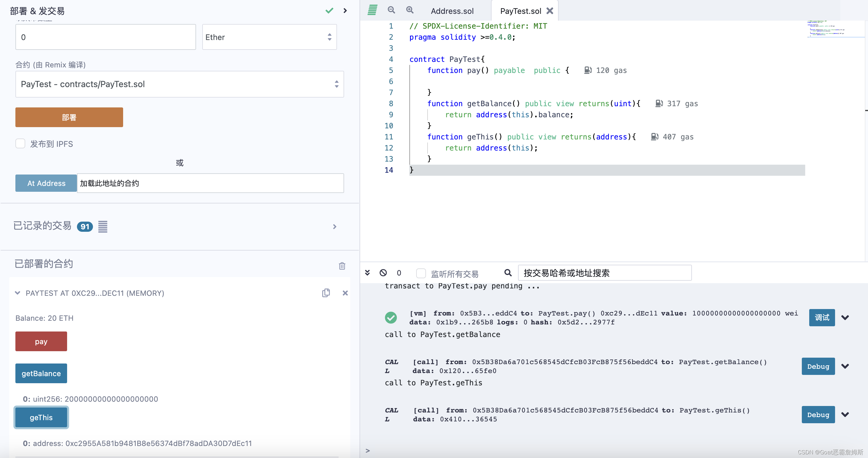This screenshot has height=458, width=868.
Task: Zoom out the editor font
Action: pos(391,10)
